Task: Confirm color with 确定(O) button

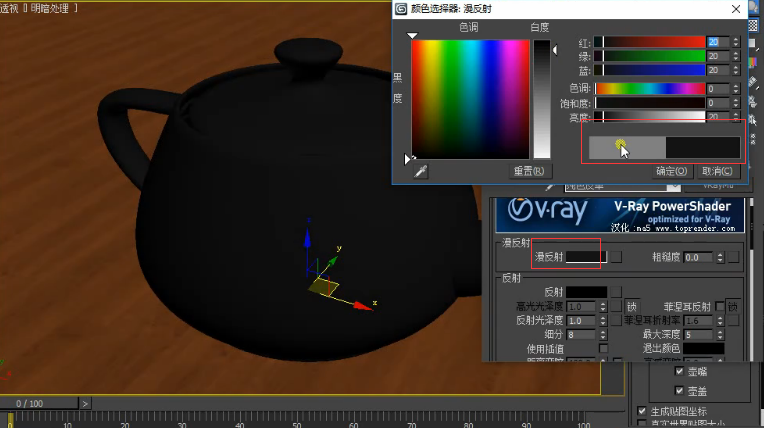Action: pyautogui.click(x=672, y=171)
